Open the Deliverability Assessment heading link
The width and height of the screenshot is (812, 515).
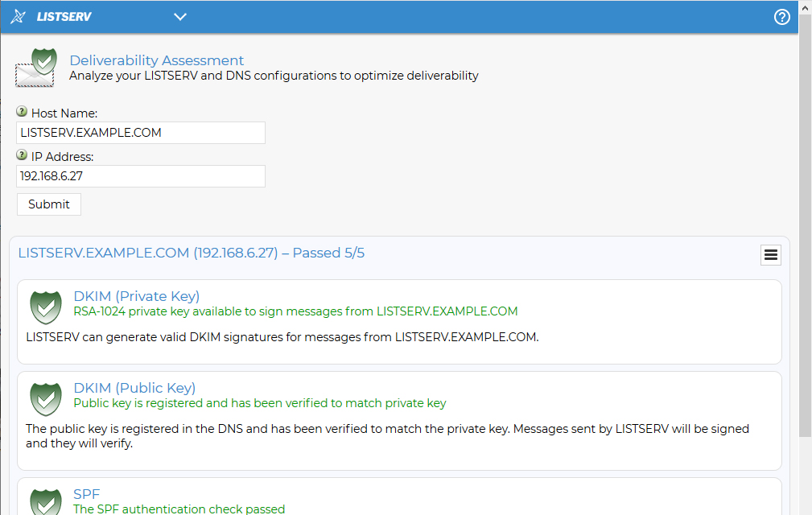[156, 60]
